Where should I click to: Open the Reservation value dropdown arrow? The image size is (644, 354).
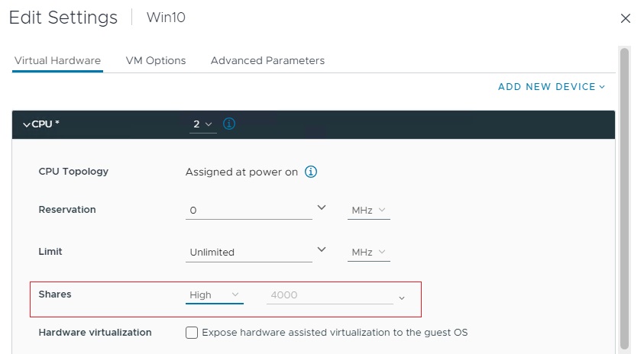click(x=322, y=208)
